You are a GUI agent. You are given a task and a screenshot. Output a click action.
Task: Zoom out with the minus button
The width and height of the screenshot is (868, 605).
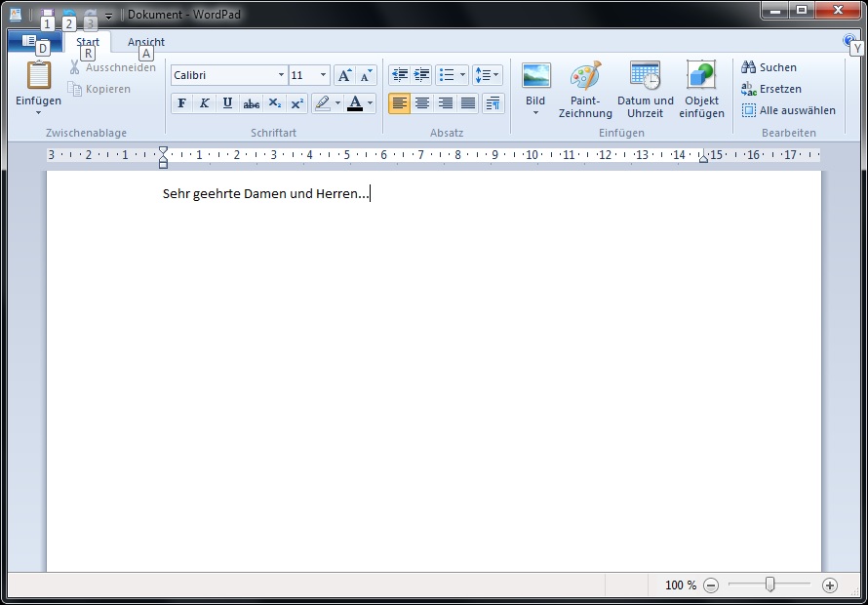tap(711, 585)
